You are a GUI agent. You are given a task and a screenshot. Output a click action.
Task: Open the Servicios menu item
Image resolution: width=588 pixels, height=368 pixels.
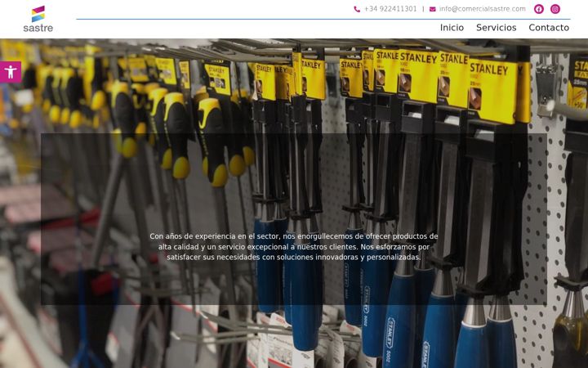tap(497, 28)
